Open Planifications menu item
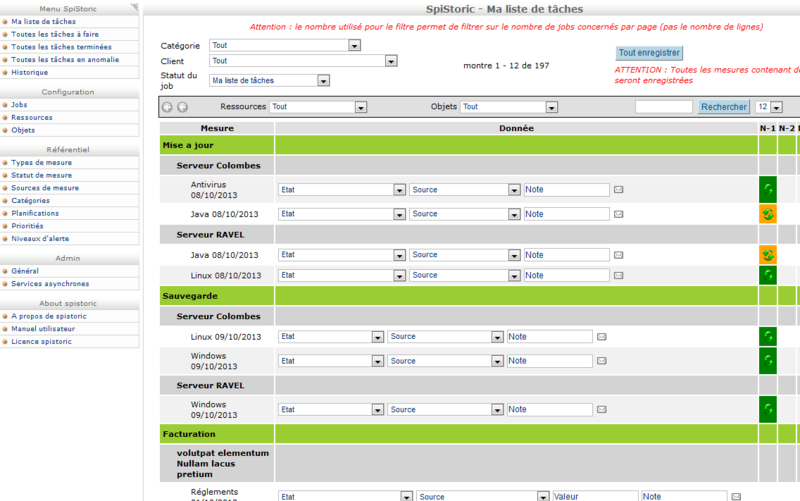 [35, 213]
